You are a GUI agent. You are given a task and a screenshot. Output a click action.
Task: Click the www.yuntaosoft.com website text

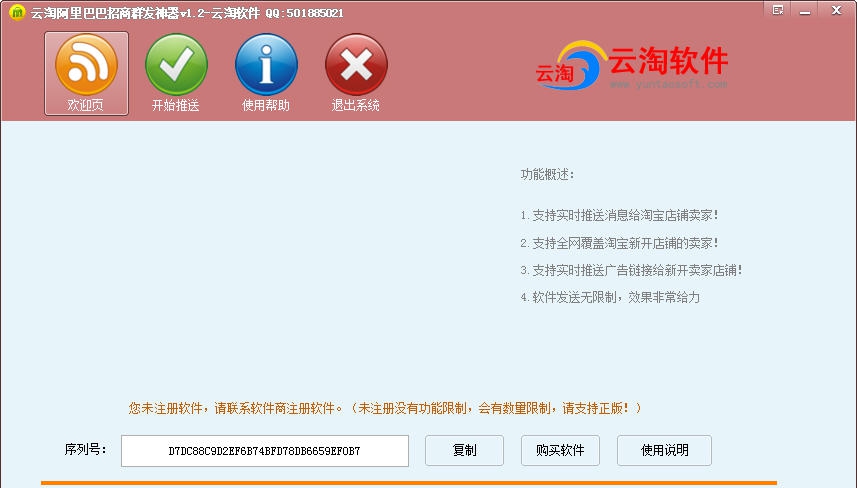point(668,84)
